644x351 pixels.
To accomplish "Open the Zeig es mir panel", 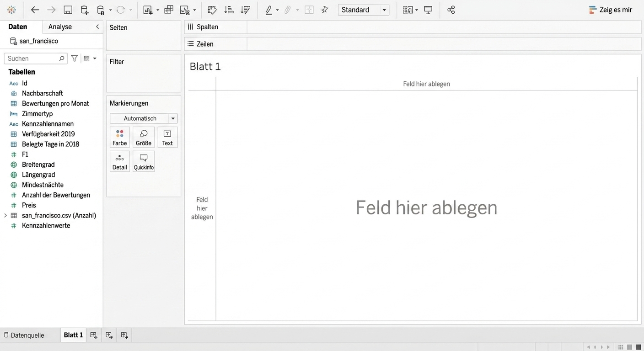I will [x=611, y=10].
